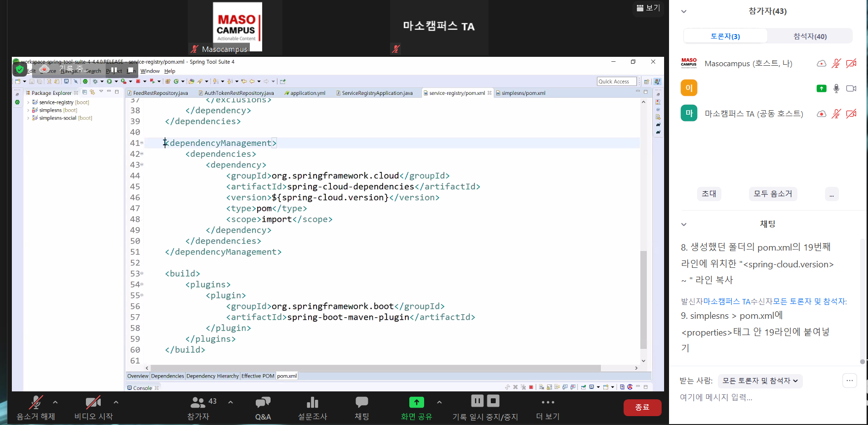Toggle microphone of participant 이
Viewport: 868px width, 425px height.
click(836, 88)
